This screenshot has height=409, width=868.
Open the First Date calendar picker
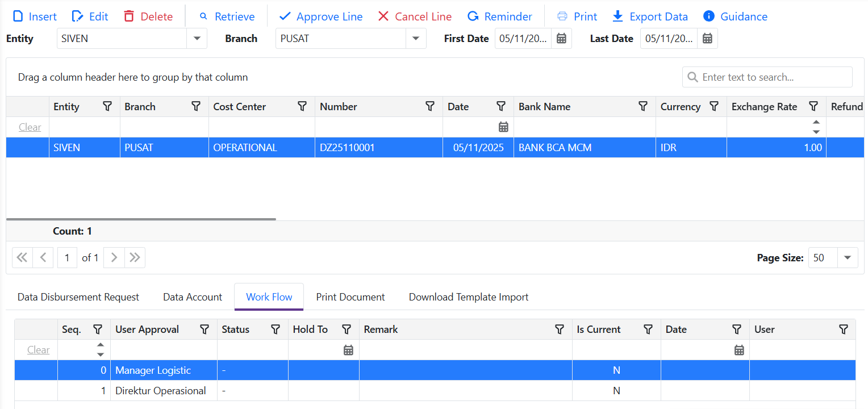561,39
